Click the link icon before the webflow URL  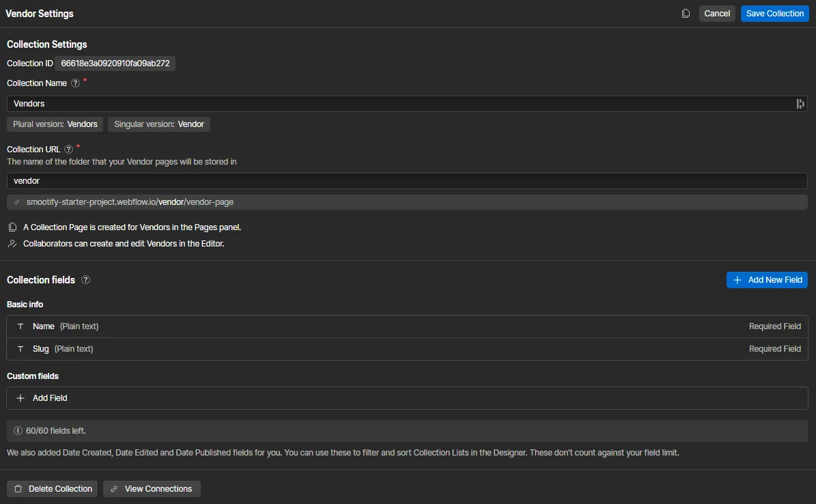click(17, 203)
